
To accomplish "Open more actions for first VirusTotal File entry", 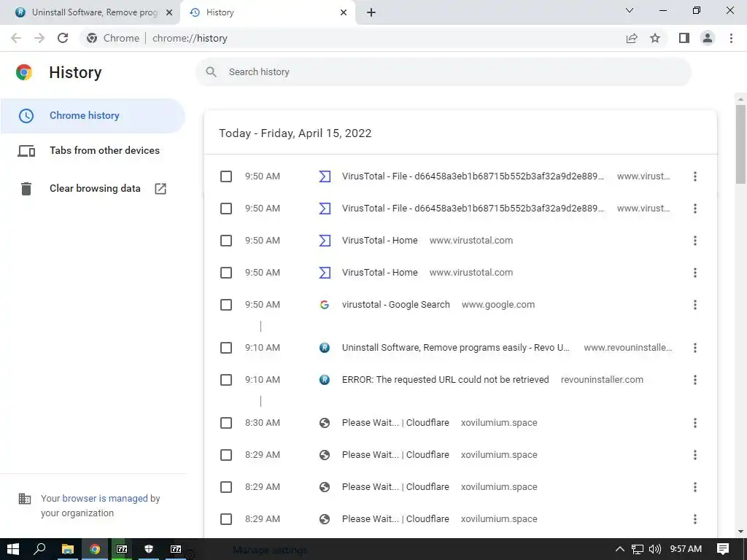I will [x=695, y=176].
